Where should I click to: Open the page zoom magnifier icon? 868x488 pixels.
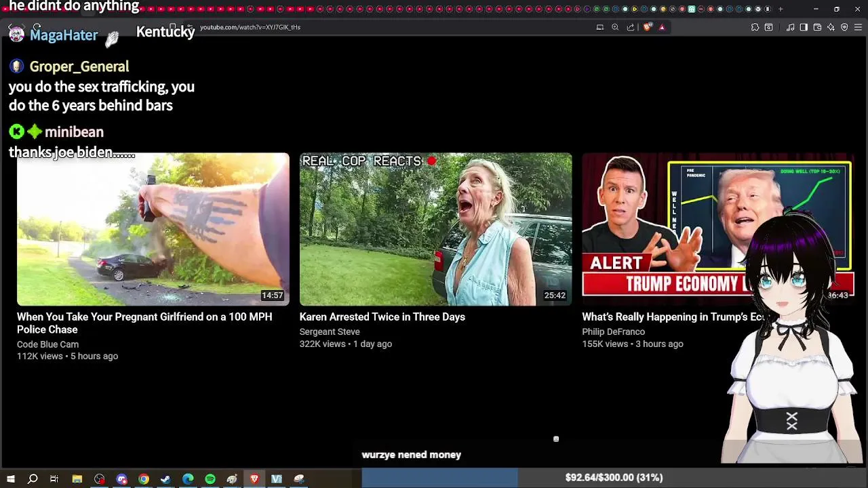(x=615, y=27)
